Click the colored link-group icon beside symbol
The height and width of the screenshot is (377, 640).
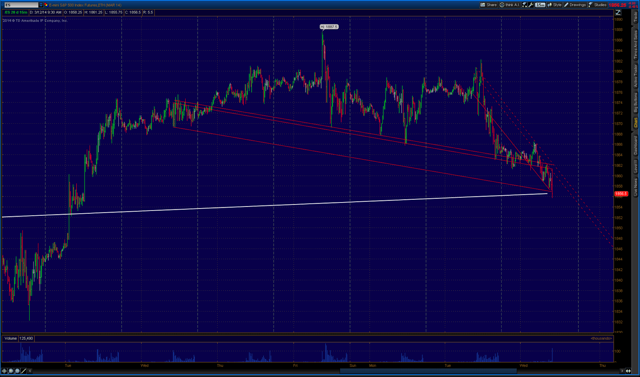pyautogui.click(x=46, y=5)
